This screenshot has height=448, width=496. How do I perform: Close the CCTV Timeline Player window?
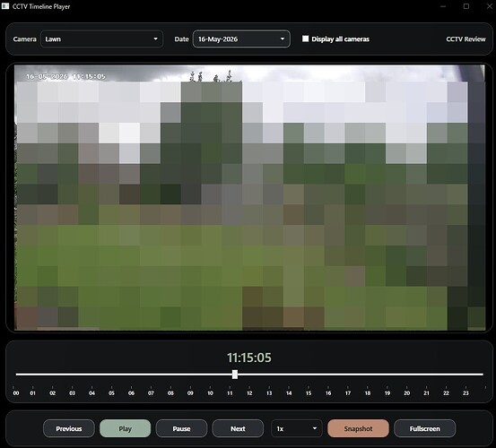[x=489, y=6]
